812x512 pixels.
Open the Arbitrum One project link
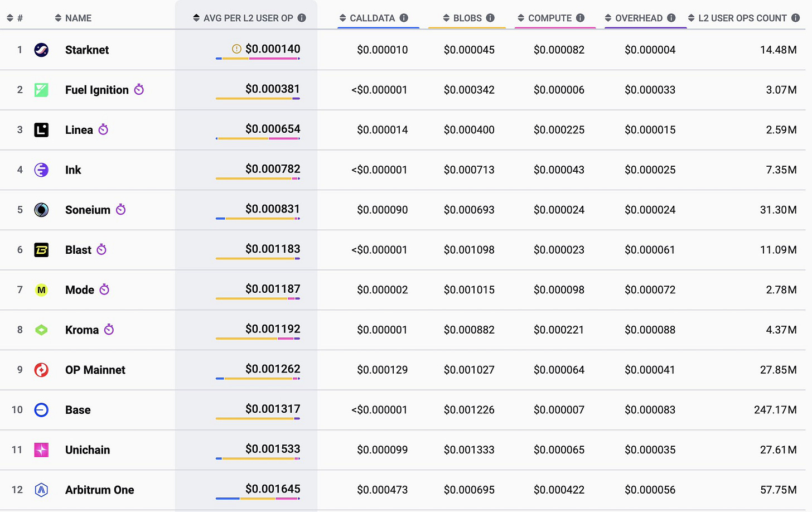point(100,490)
